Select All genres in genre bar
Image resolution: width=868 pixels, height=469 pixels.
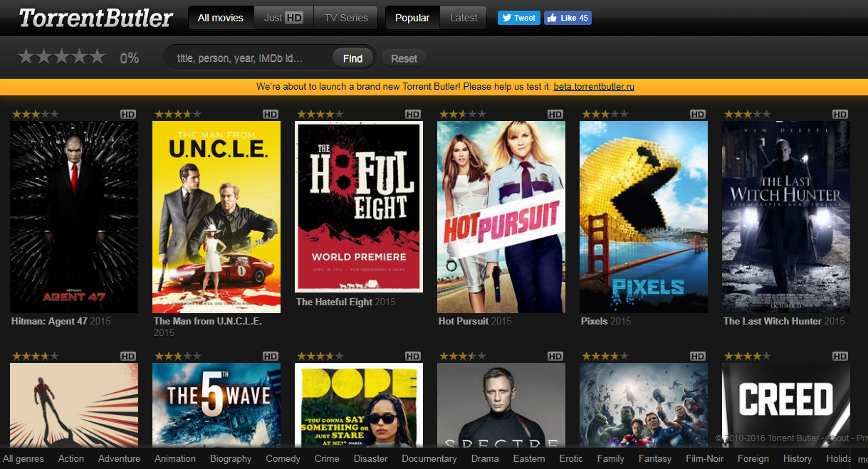23,458
